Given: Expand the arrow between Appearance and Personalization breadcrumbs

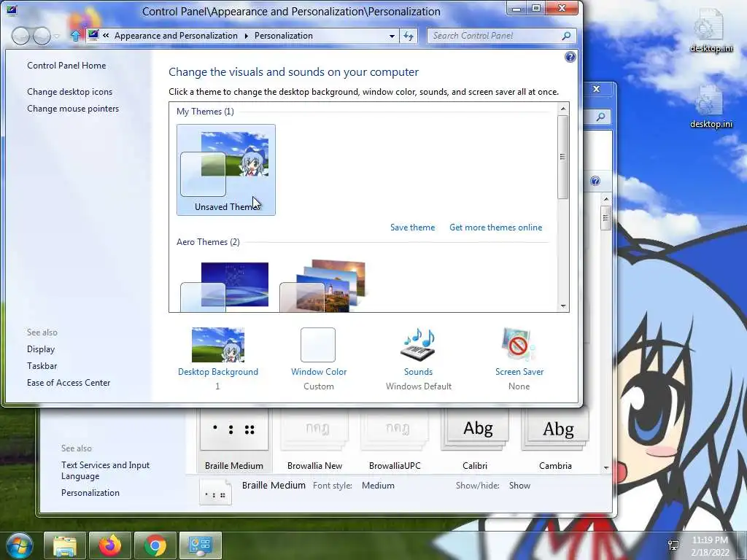Looking at the screenshot, I should [247, 36].
